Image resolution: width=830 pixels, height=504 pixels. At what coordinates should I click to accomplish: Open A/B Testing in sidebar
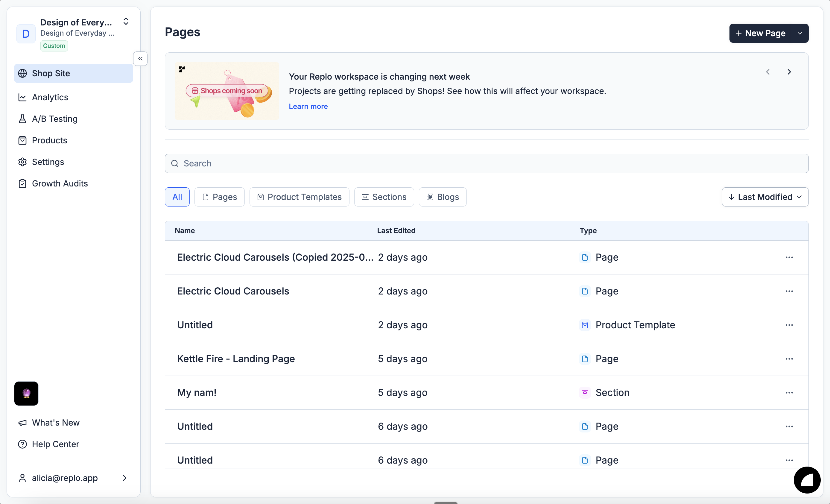coord(54,119)
